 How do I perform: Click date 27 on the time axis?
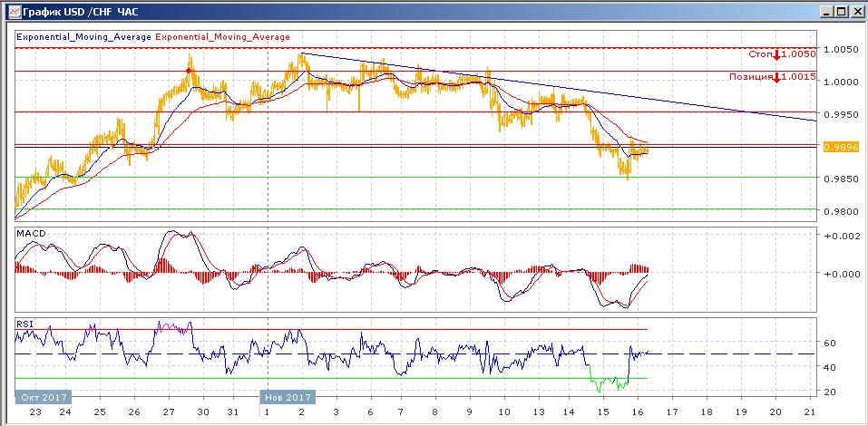171,411
